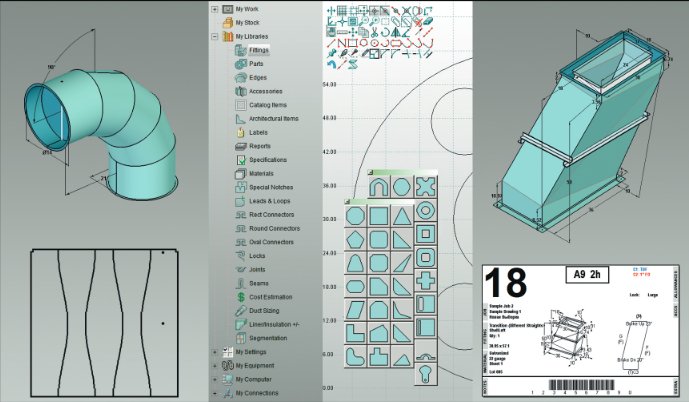Open the Fittings library item

pyautogui.click(x=258, y=49)
